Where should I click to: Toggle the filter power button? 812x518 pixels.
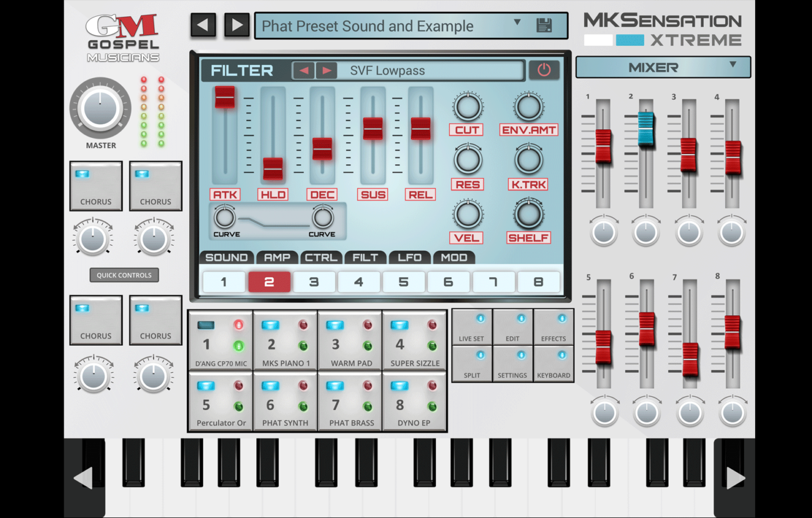point(544,71)
